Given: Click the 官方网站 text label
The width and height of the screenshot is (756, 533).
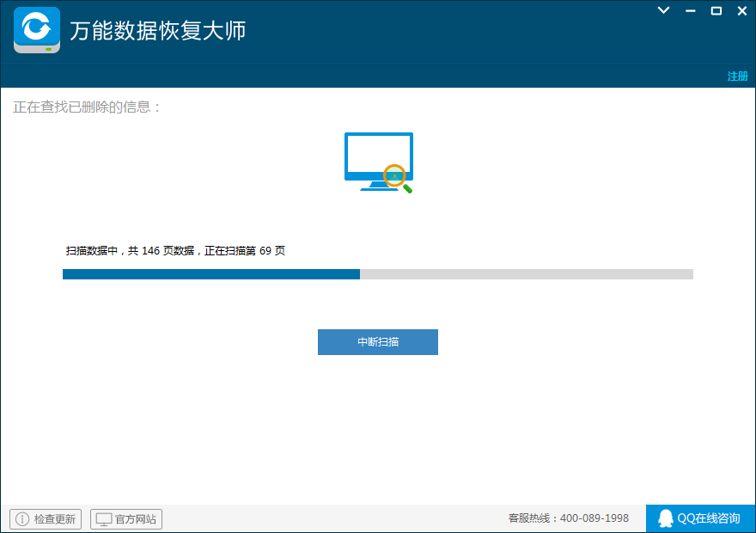Looking at the screenshot, I should 136,519.
